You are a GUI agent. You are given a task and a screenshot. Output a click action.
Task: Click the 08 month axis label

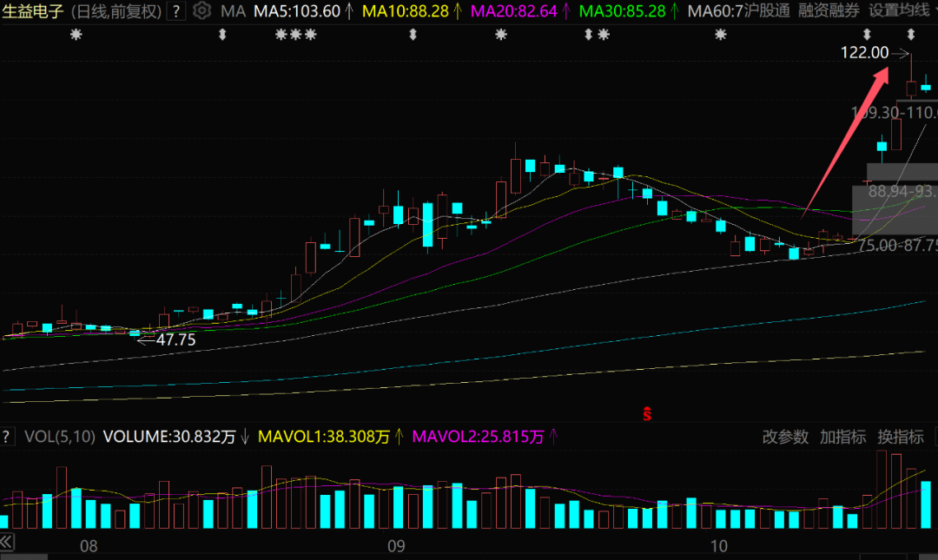tap(89, 545)
